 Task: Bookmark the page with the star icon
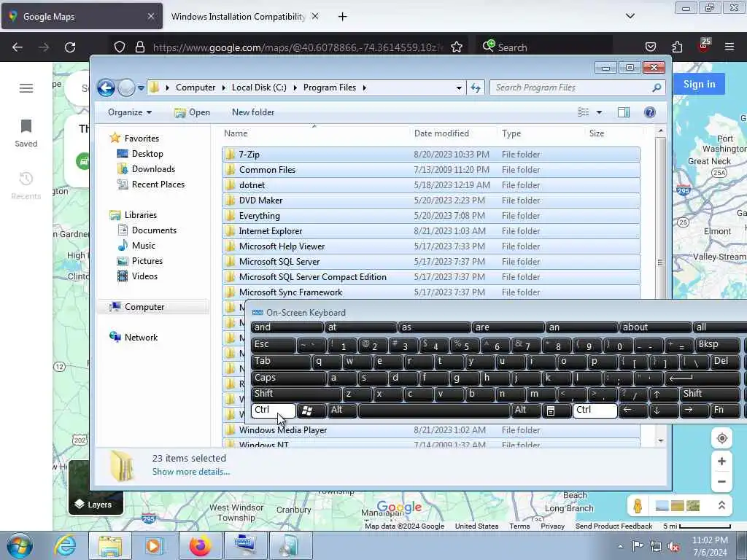click(457, 47)
